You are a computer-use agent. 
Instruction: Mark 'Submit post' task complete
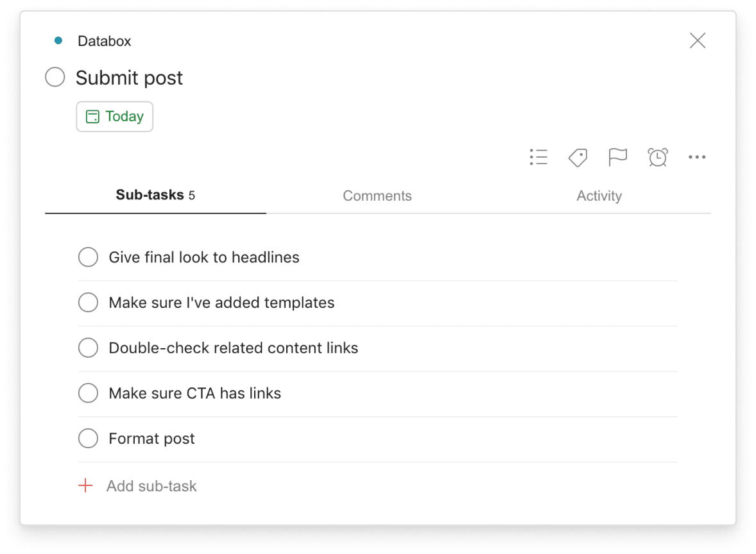pos(55,77)
